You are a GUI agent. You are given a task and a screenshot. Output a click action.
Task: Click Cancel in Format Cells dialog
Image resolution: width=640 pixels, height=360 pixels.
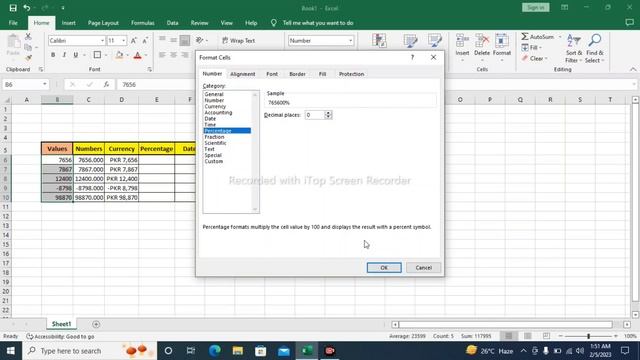click(x=423, y=268)
